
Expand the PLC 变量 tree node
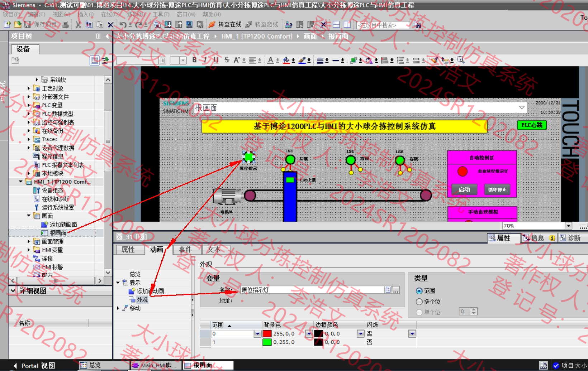pos(29,105)
